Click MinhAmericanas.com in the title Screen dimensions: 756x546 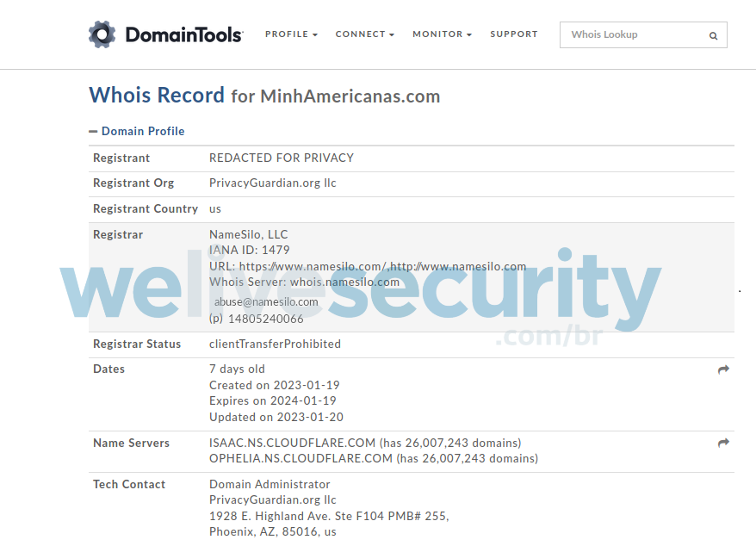point(350,96)
